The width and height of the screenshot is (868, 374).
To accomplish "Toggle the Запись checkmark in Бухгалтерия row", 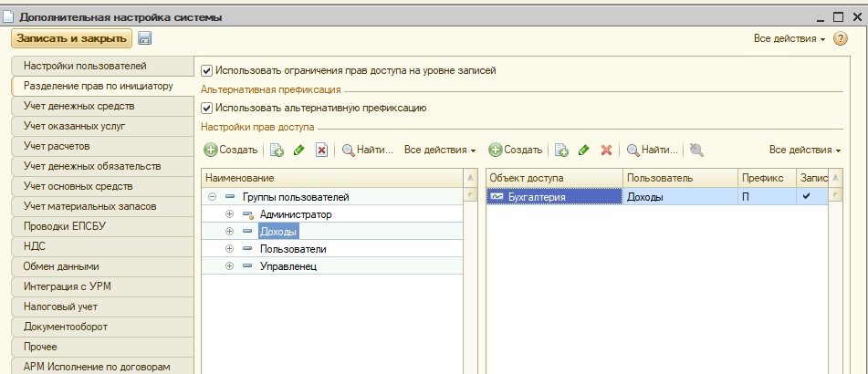I will coord(806,196).
